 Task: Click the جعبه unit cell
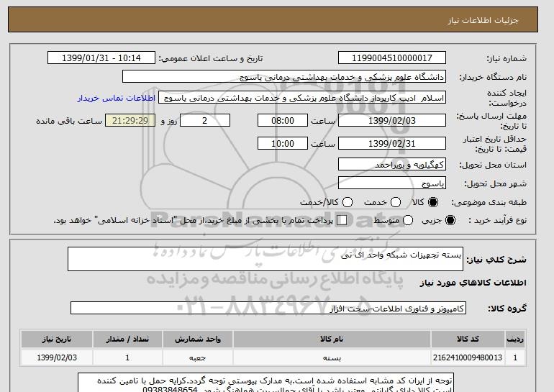198,357
